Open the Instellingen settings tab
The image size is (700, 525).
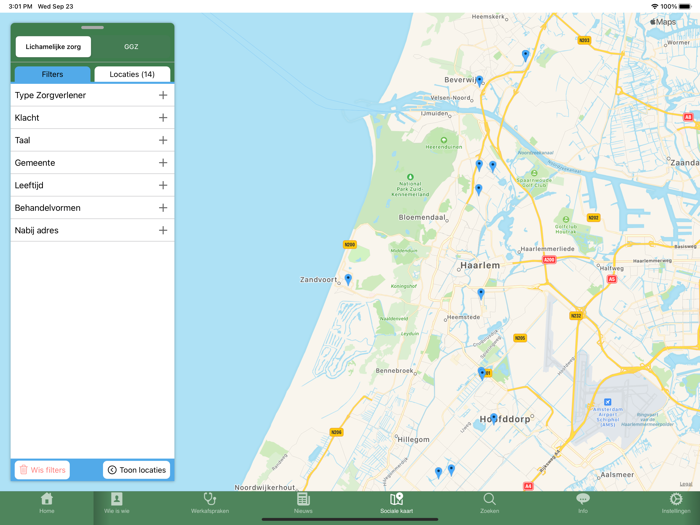(x=676, y=504)
